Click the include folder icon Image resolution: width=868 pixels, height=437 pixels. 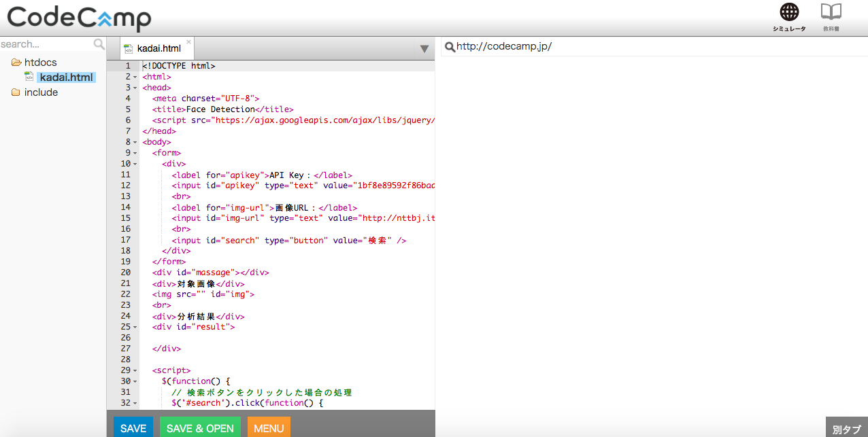click(x=16, y=92)
